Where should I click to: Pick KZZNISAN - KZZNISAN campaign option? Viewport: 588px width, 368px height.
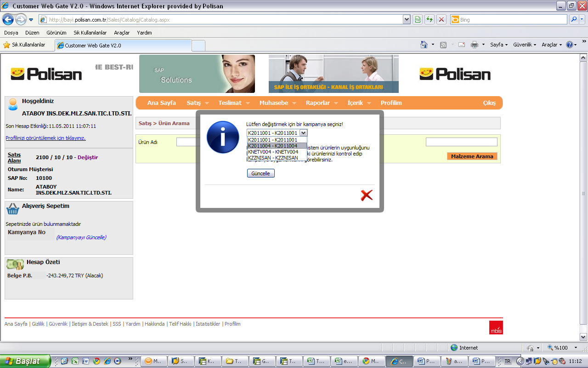(277, 158)
